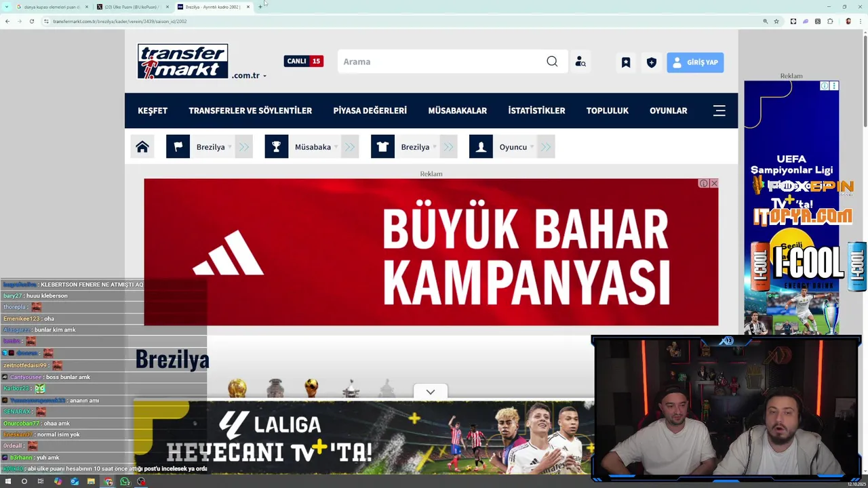The height and width of the screenshot is (488, 868).
Task: Click chat message 'bunlar kim amk'
Action: click(55, 330)
